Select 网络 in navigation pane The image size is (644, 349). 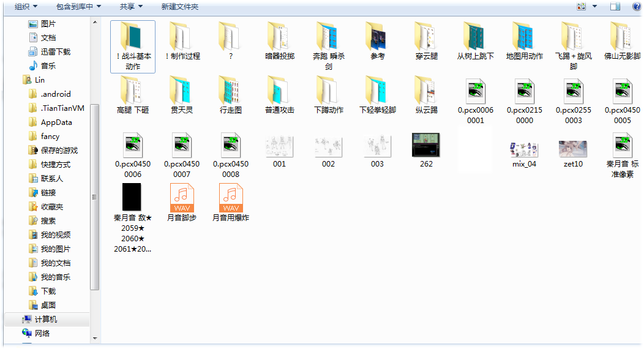pyautogui.click(x=36, y=334)
